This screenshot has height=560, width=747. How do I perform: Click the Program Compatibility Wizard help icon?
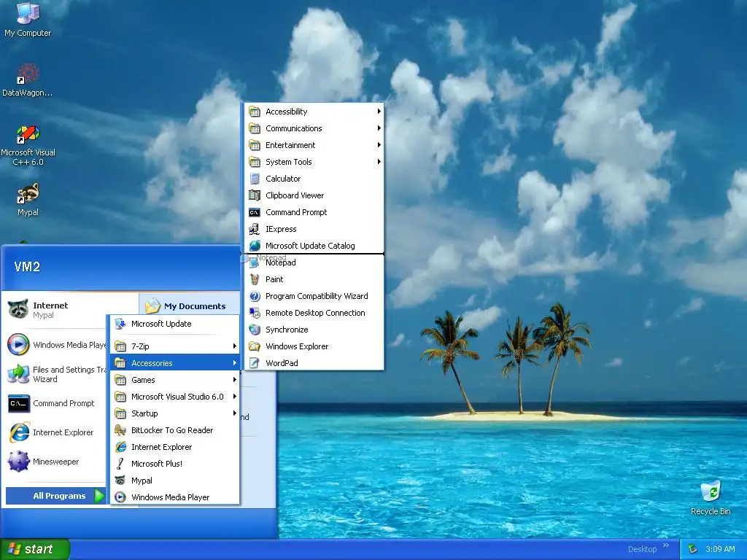tap(255, 296)
